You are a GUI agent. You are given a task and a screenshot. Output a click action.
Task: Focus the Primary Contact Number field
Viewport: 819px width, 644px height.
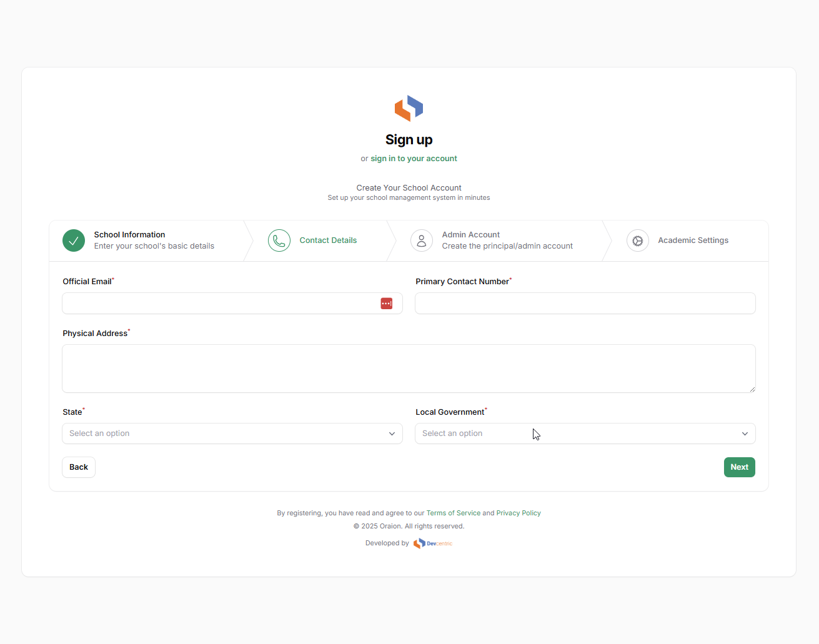tap(585, 304)
